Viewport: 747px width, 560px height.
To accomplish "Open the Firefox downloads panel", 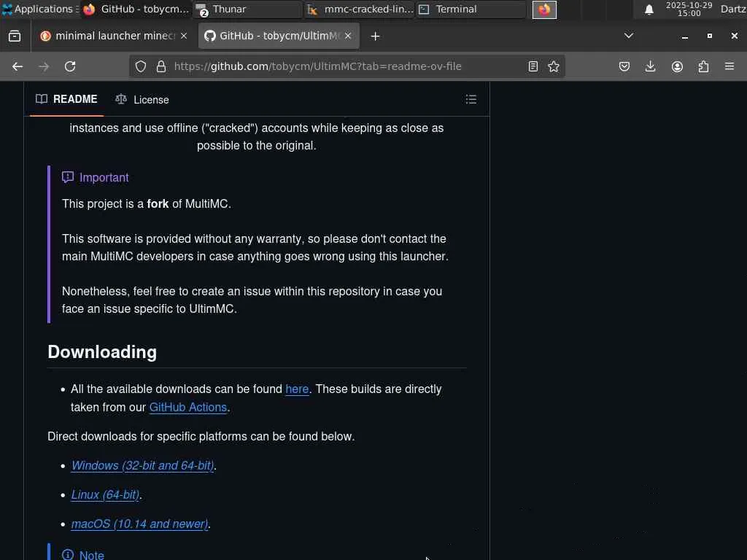I will point(650,66).
